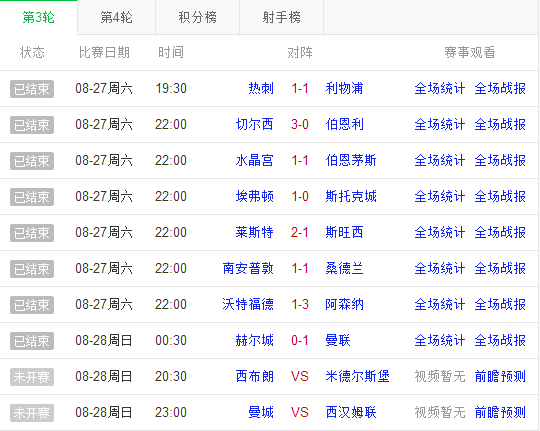Open 前瞻预测 for 西布朗 vs 米德尔斯堡
The height and width of the screenshot is (431, 540).
(500, 376)
